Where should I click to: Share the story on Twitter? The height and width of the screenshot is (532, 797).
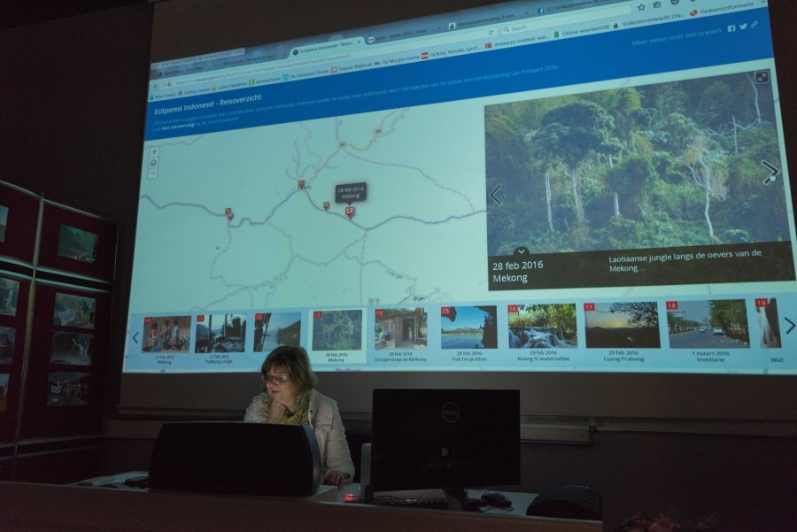tap(743, 27)
